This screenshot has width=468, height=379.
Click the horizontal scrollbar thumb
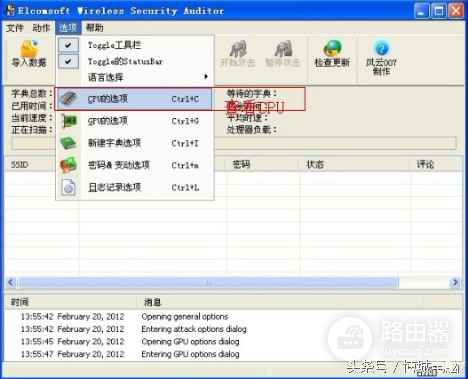208,282
